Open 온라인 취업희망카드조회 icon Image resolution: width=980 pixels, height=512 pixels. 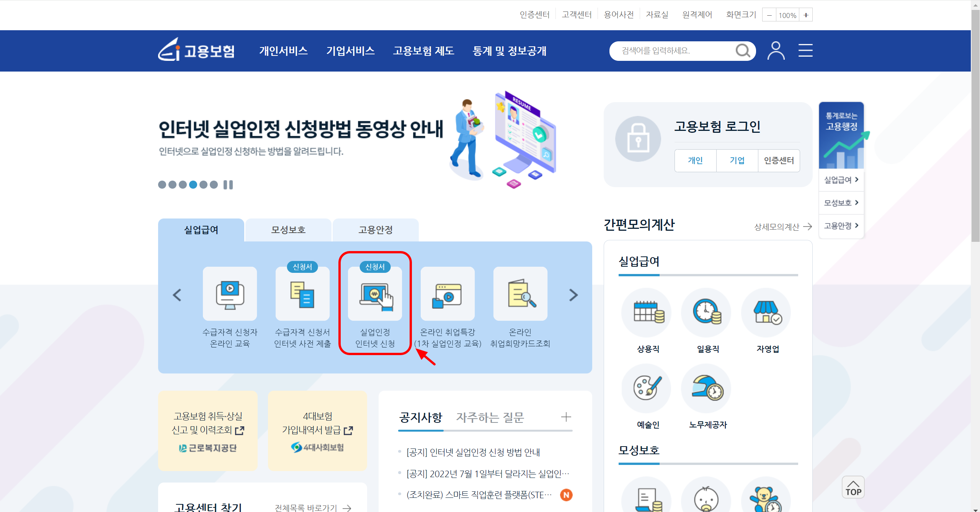(520, 294)
